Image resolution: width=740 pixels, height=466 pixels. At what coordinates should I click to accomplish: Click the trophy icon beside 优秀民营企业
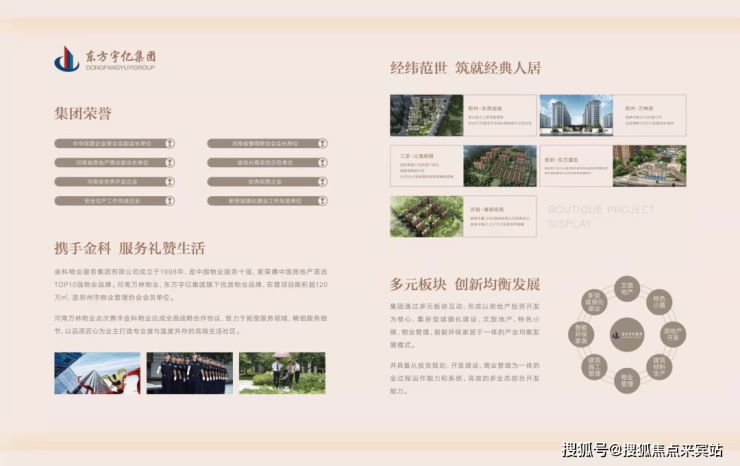[322, 182]
